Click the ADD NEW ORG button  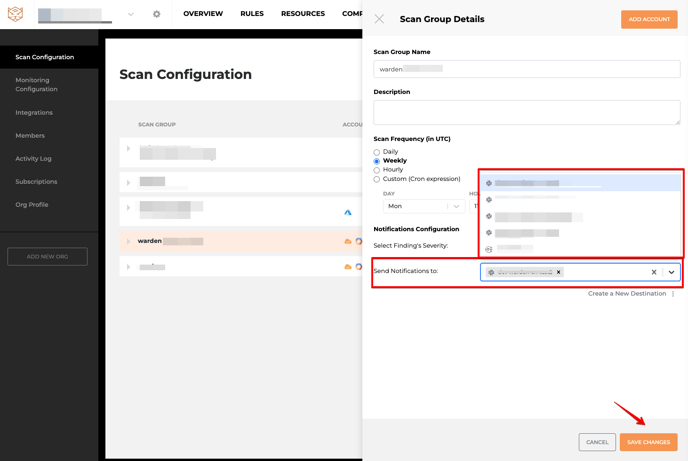click(47, 257)
